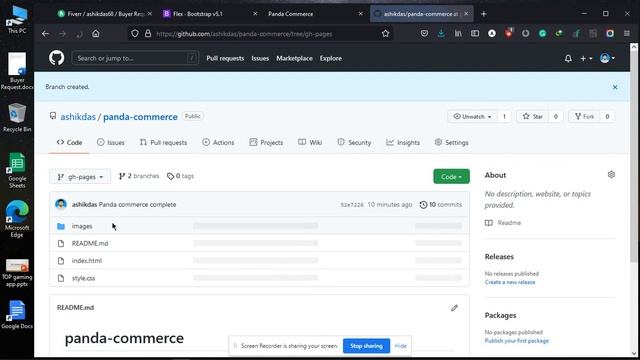Viewport: 640px width, 360px height.
Task: Open the Buyer Request.docx desktop file
Action: coord(17,71)
